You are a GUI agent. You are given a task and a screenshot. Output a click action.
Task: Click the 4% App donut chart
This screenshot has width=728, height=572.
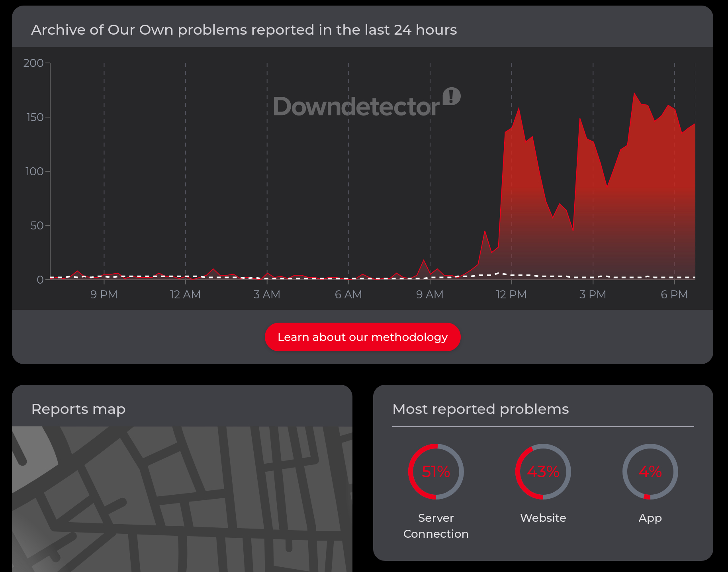point(650,472)
